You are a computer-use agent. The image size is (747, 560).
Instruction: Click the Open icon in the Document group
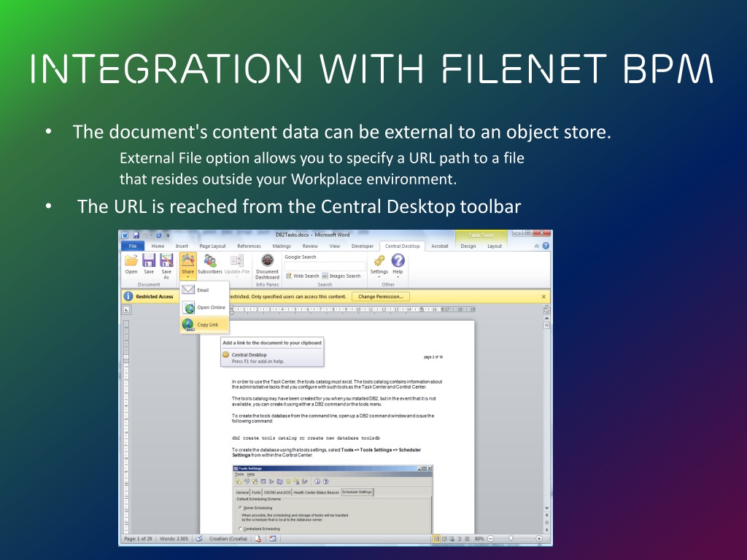(131, 260)
